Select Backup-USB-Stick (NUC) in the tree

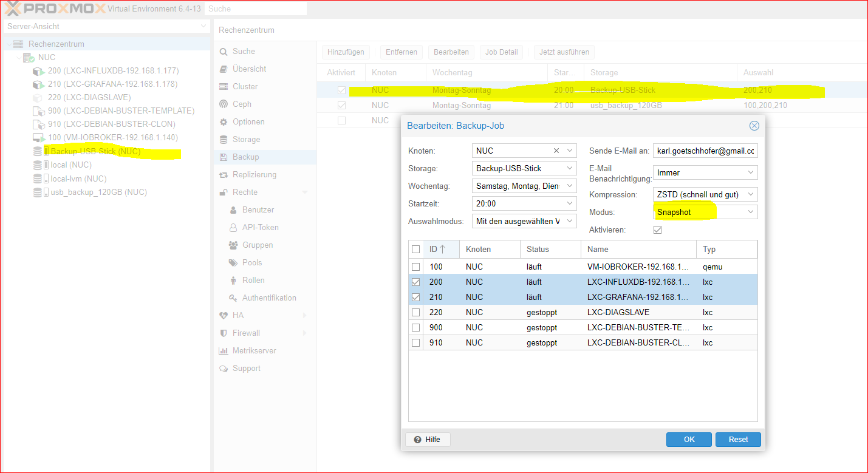click(95, 151)
